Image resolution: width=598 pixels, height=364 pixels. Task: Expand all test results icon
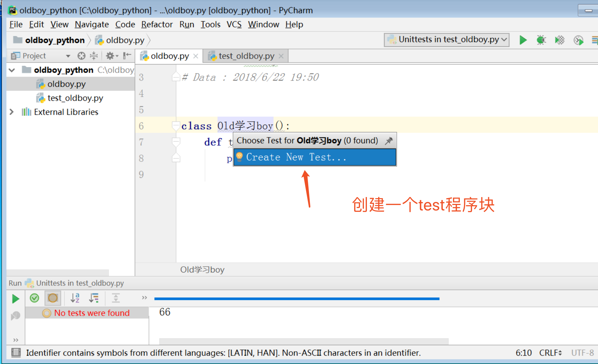click(116, 298)
